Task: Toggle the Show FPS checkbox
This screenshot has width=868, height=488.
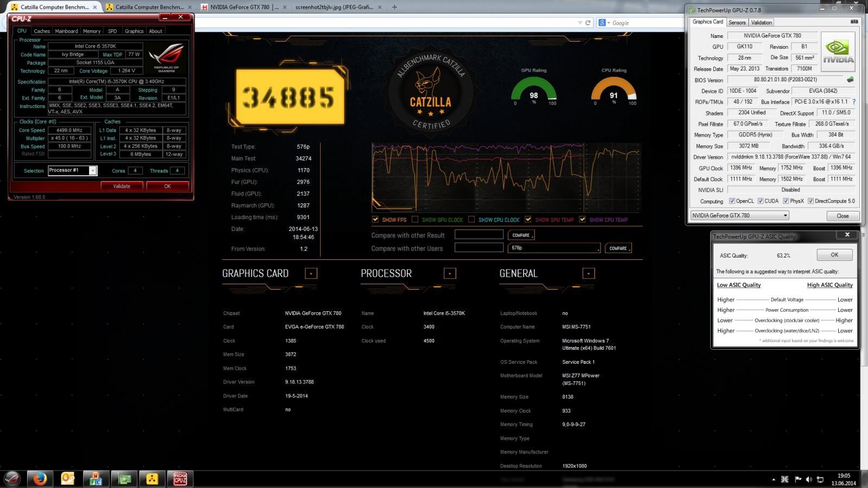Action: tap(375, 220)
